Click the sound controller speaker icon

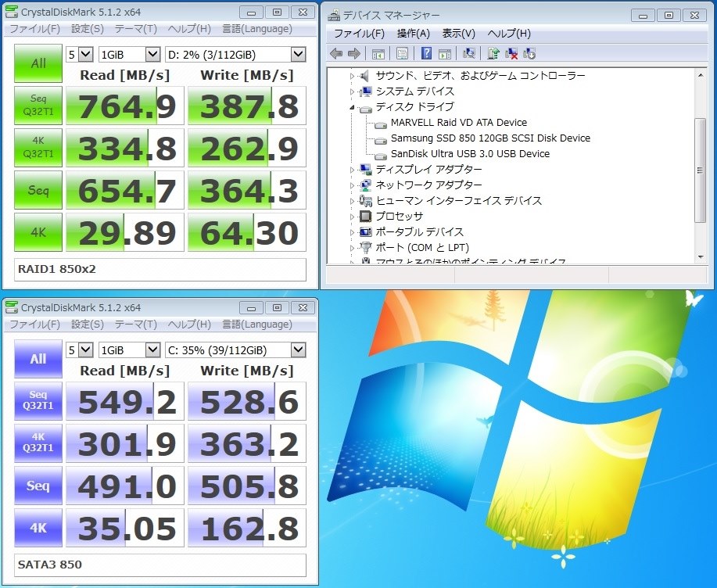tap(364, 76)
